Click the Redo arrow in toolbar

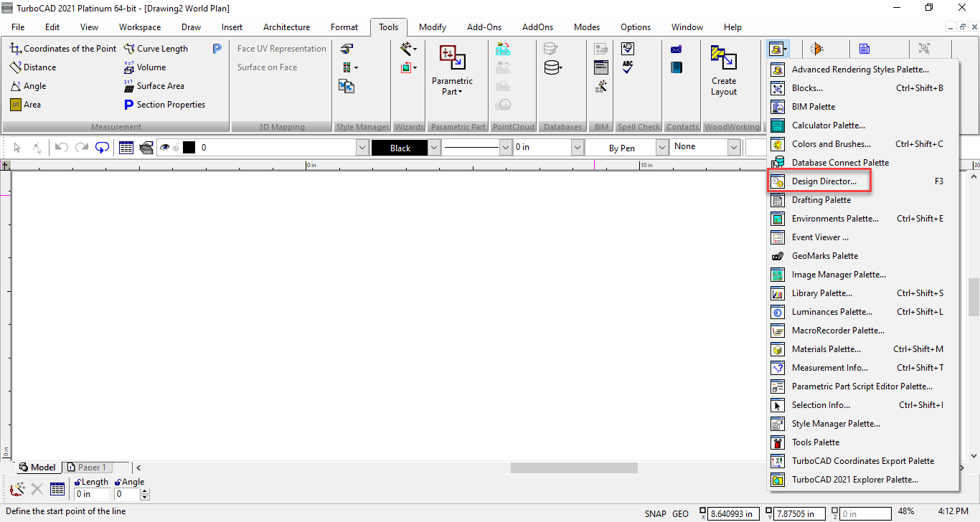(x=82, y=147)
